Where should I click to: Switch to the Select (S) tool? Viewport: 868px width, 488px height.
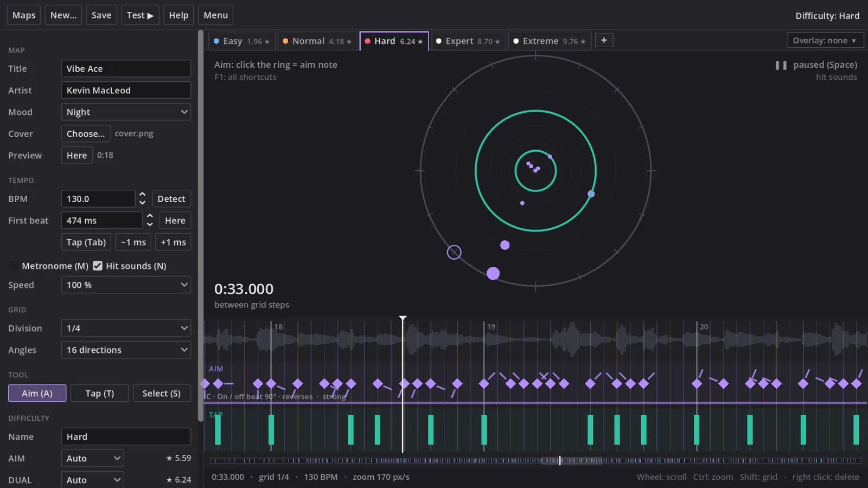tap(162, 393)
